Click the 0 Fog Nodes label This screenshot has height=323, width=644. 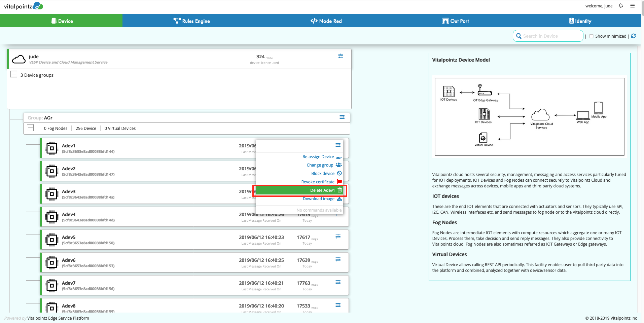(x=56, y=129)
